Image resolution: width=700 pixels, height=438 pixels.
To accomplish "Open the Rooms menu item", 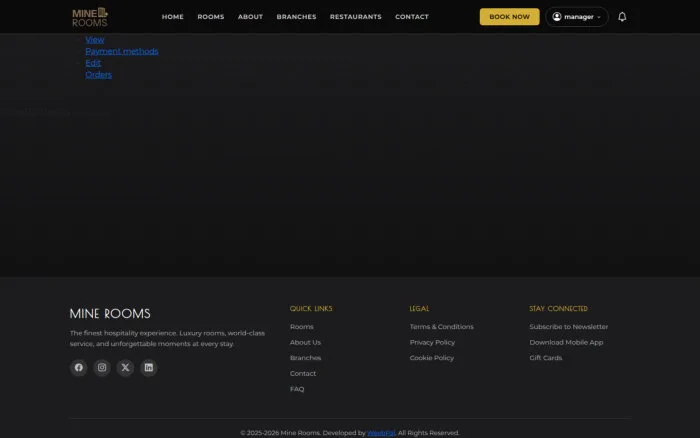I will [x=211, y=17].
